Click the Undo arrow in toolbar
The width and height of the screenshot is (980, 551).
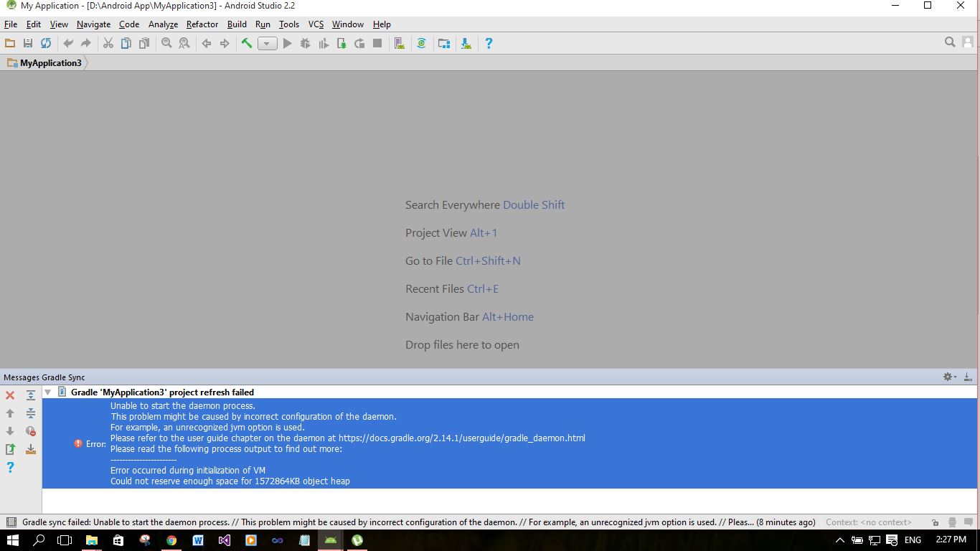click(68, 44)
